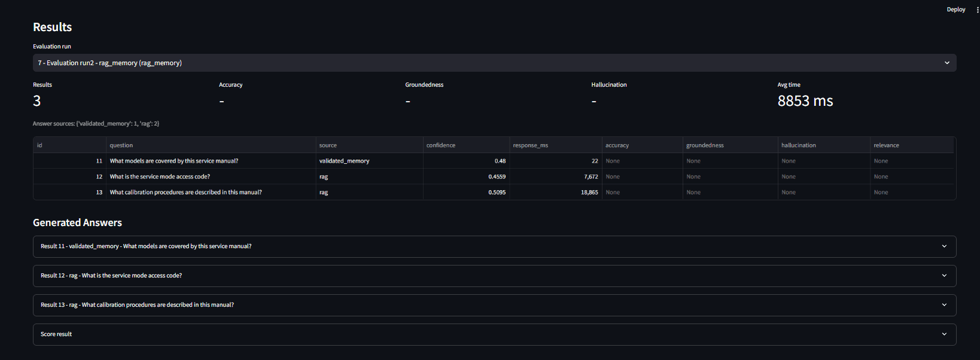Click the accuracy column header
This screenshot has height=360, width=980.
click(x=643, y=145)
